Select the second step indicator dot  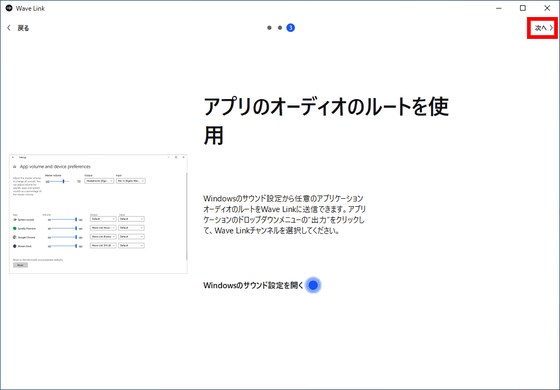click(x=280, y=28)
